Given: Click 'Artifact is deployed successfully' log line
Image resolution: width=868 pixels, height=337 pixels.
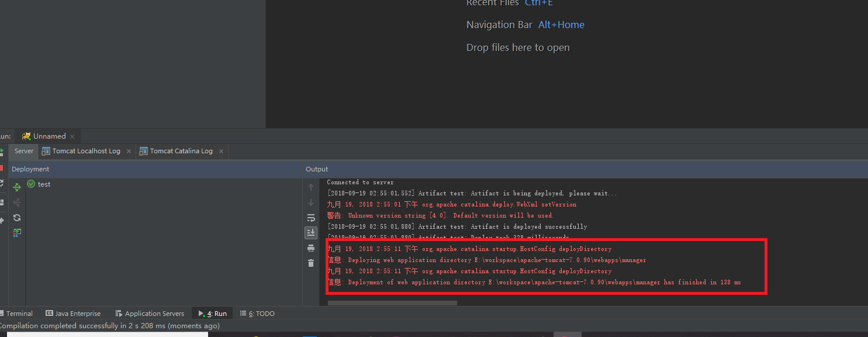Looking at the screenshot, I should [x=457, y=226].
